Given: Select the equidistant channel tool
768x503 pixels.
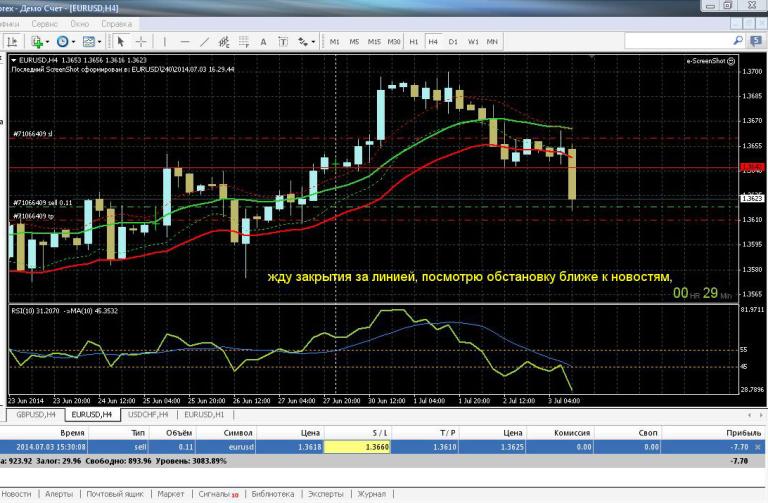Looking at the screenshot, I should point(224,42).
